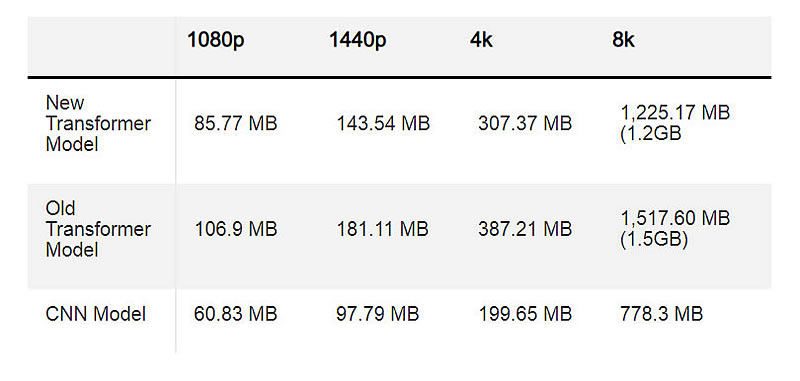800x381 pixels.
Task: Click the 60.83 MB cell
Action: (x=236, y=314)
